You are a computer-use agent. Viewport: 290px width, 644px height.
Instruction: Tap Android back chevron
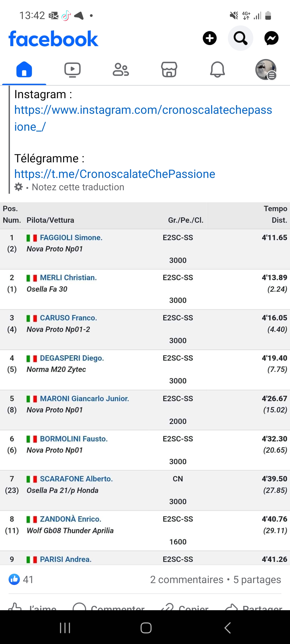227,628
